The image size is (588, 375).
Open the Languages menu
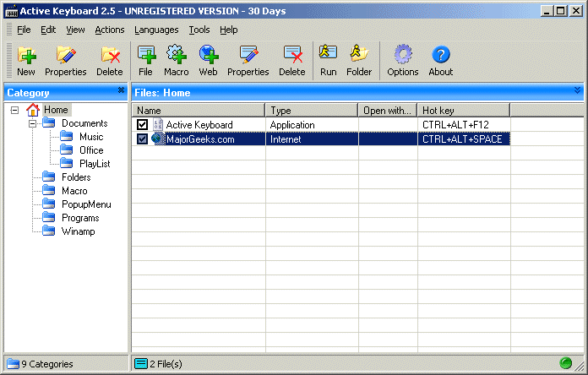pyautogui.click(x=156, y=30)
